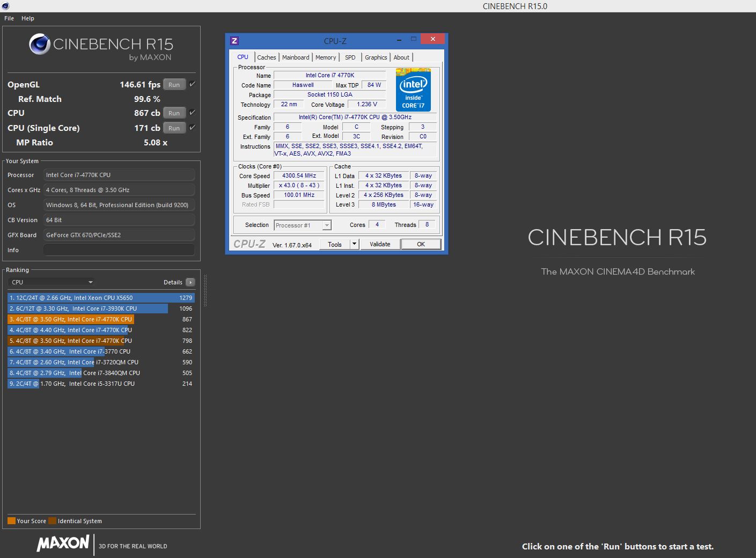Screen dimensions: 756x558
Task: Click the Validate button in CPU-Z
Action: coord(380,244)
